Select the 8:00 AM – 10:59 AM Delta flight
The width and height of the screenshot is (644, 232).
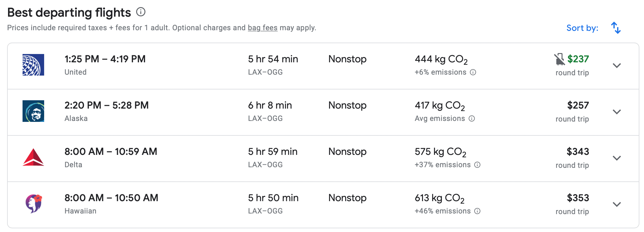click(111, 151)
